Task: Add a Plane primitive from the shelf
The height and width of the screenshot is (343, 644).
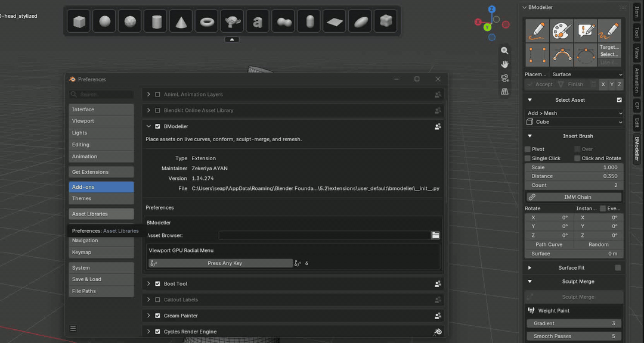Action: tap(335, 21)
